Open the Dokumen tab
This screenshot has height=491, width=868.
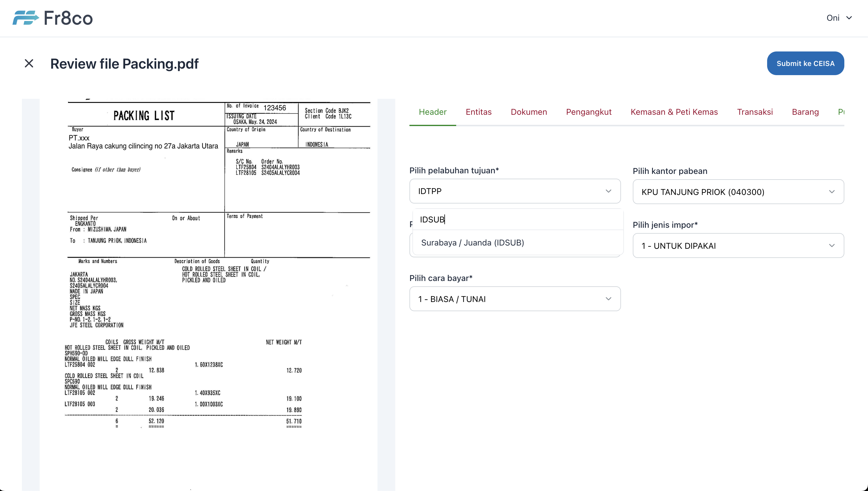[x=529, y=112]
